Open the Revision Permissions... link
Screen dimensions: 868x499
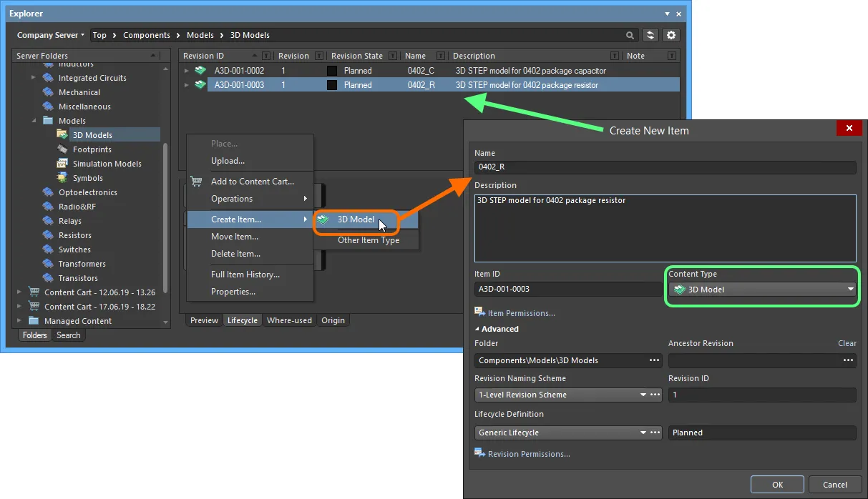529,454
